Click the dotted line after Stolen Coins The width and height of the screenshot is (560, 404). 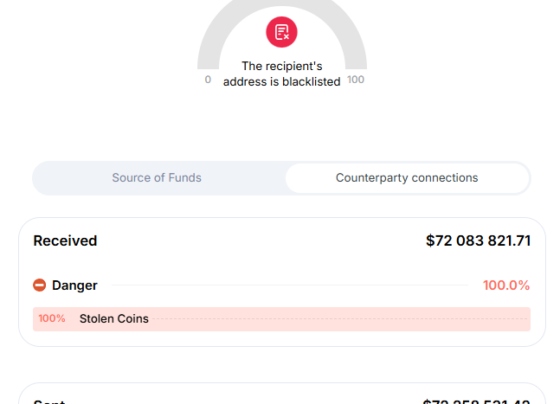pyautogui.click(x=341, y=319)
